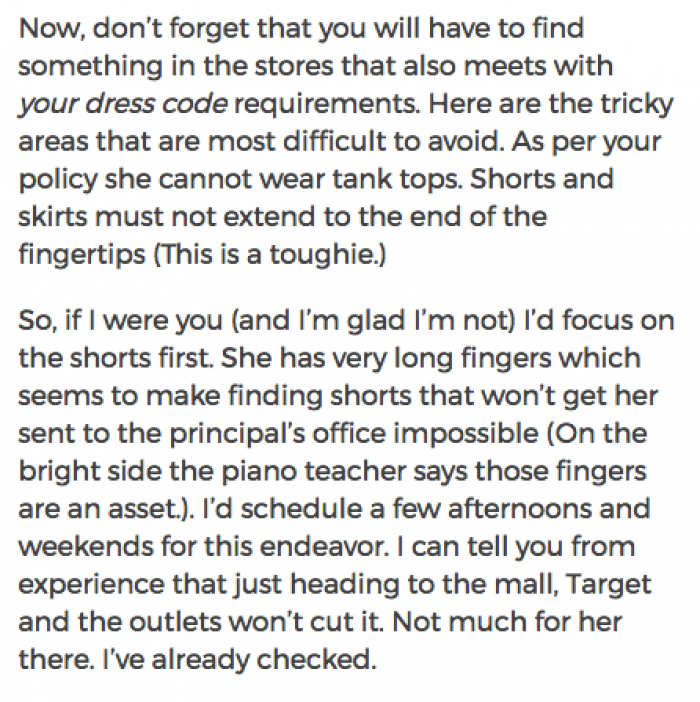Click the parenthetical "This is a toughie."
700x702 pixels.
(x=269, y=255)
